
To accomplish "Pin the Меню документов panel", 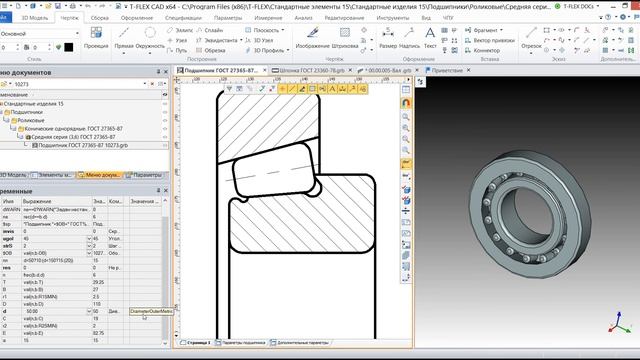I will 158,72.
